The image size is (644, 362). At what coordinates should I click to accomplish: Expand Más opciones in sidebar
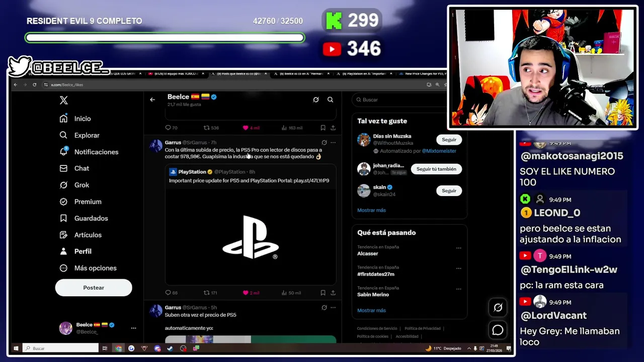coord(88,268)
